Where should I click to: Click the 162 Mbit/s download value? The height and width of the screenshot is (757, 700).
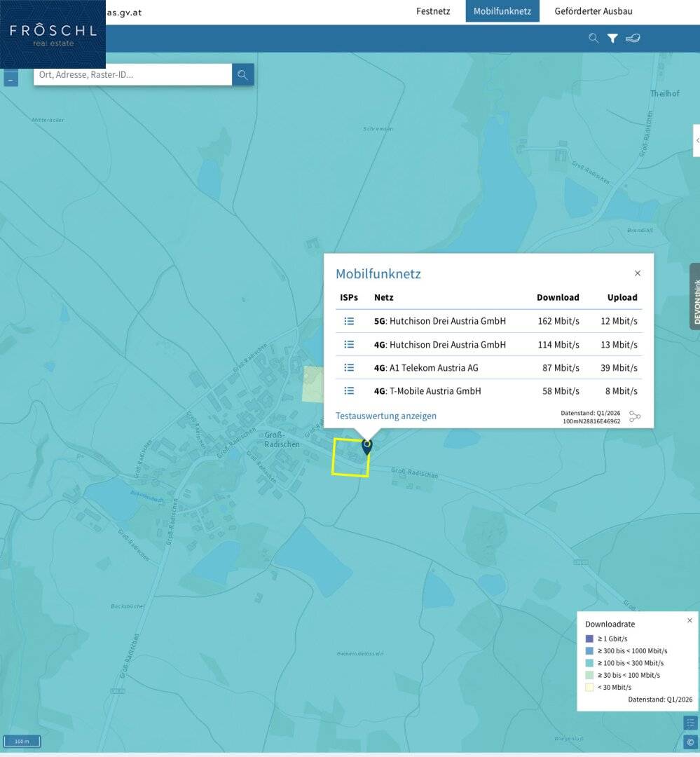pyautogui.click(x=558, y=321)
